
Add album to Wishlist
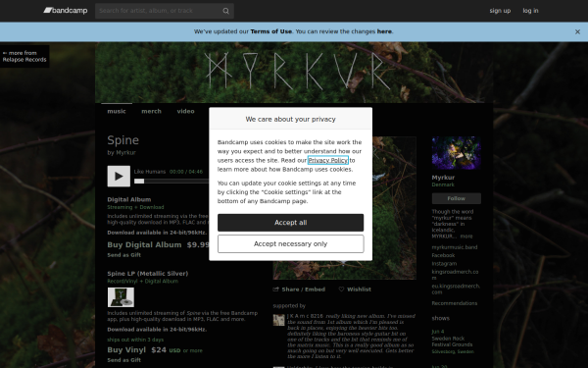[x=355, y=289]
